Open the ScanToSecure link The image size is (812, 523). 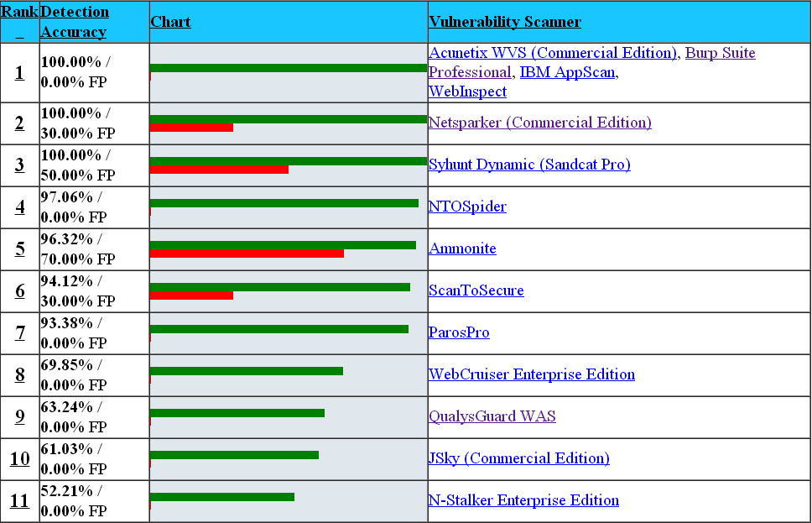tap(476, 290)
